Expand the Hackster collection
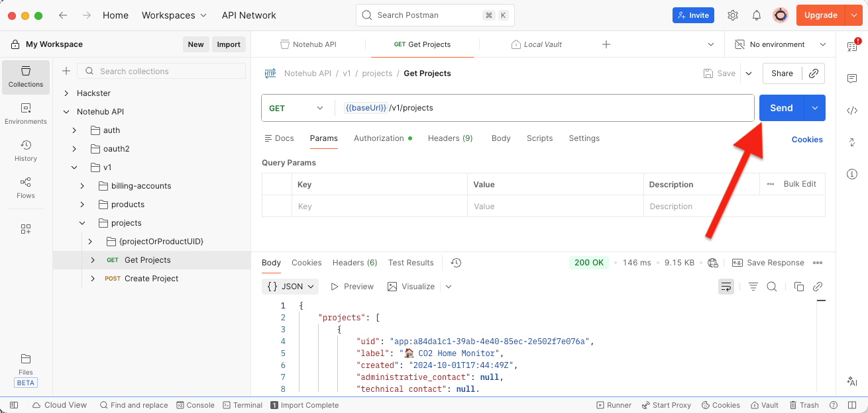The width and height of the screenshot is (868, 413). (x=66, y=93)
